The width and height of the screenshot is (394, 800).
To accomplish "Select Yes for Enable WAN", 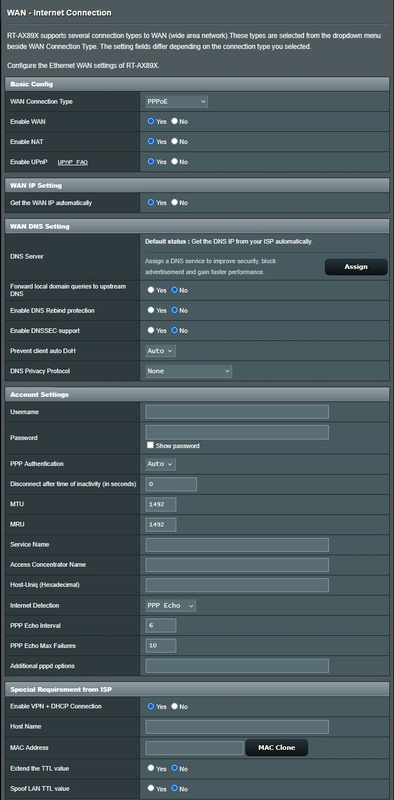I will point(151,121).
